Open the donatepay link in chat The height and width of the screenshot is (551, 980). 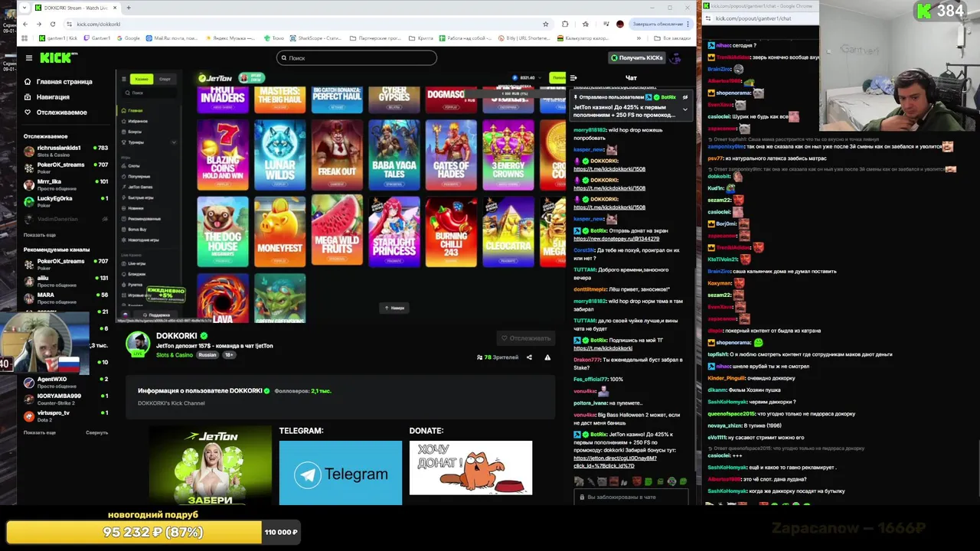[616, 239]
